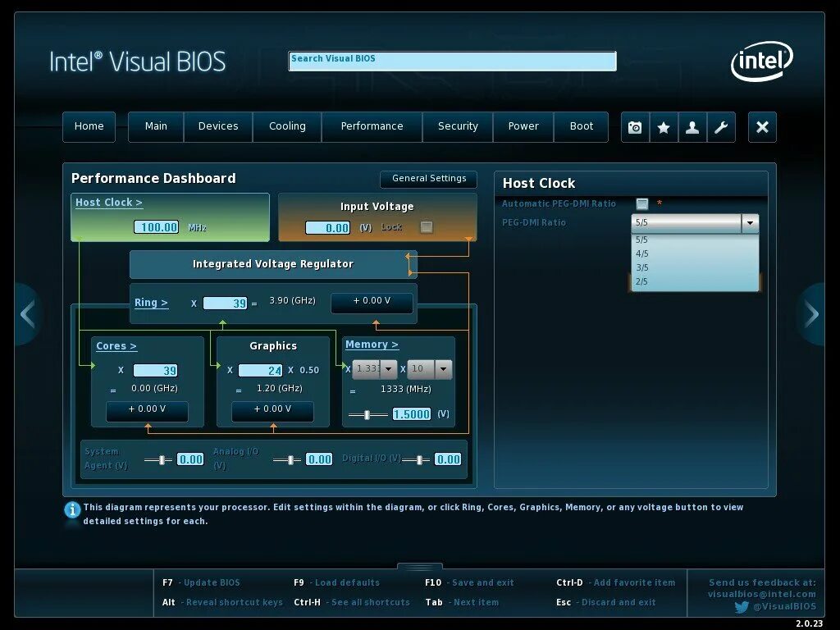Click the Graphics + 0.00 V voltage button
The width and height of the screenshot is (840, 630).
coord(272,410)
